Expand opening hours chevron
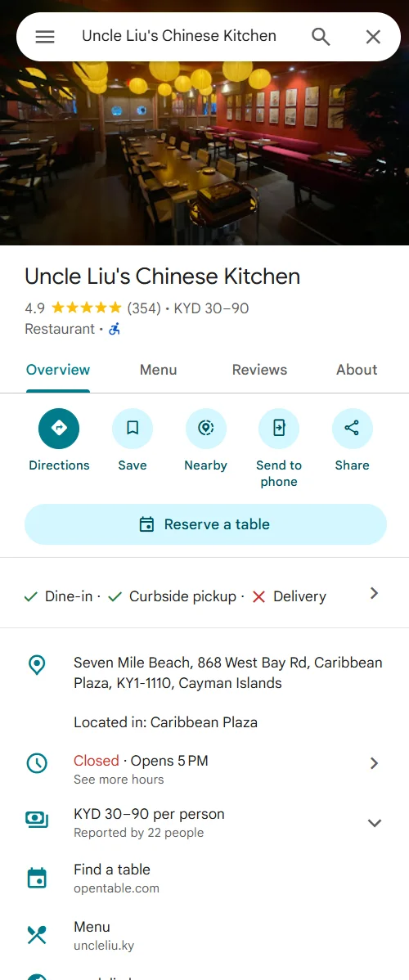This screenshot has width=409, height=980. coord(374,763)
